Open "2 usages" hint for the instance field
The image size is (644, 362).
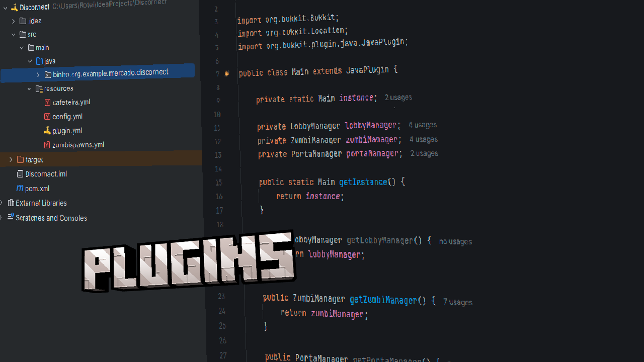(x=398, y=97)
